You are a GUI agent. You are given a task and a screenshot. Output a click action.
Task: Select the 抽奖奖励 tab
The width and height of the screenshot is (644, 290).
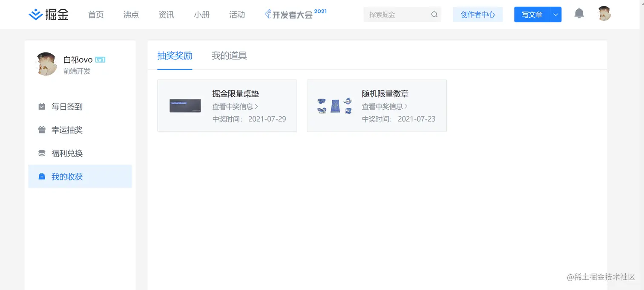click(175, 55)
